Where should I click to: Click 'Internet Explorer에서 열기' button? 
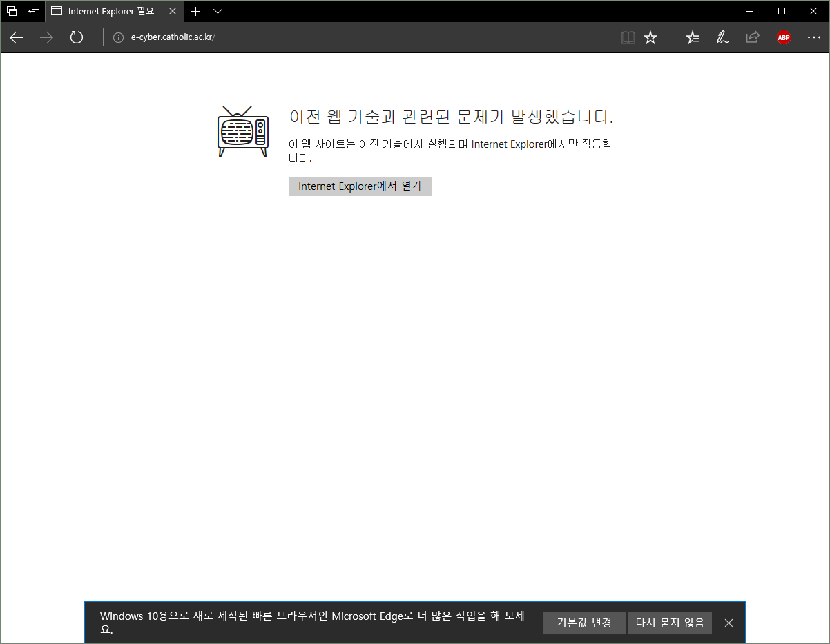360,186
